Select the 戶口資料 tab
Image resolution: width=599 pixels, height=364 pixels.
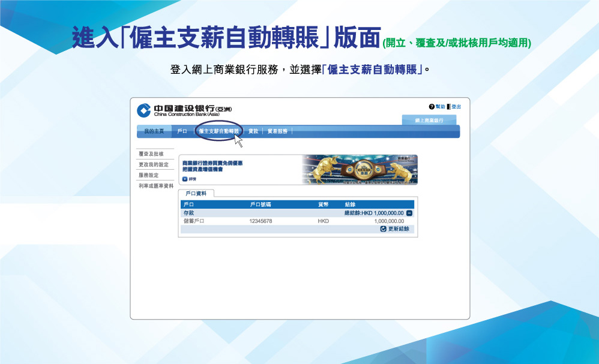pyautogui.click(x=196, y=194)
